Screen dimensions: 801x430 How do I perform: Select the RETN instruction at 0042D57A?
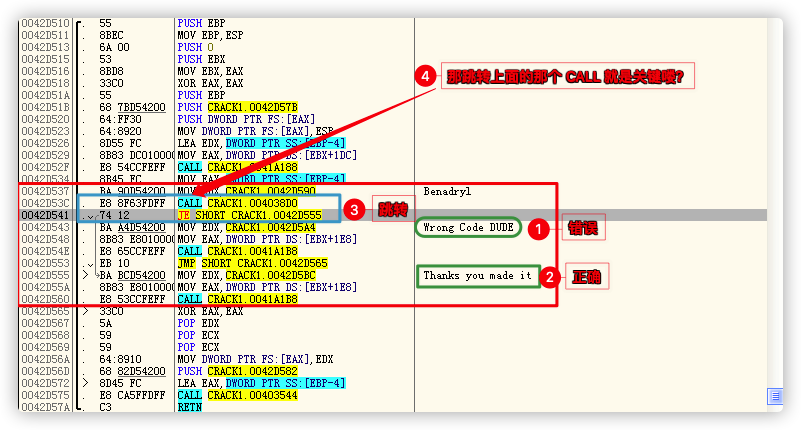pyautogui.click(x=188, y=407)
